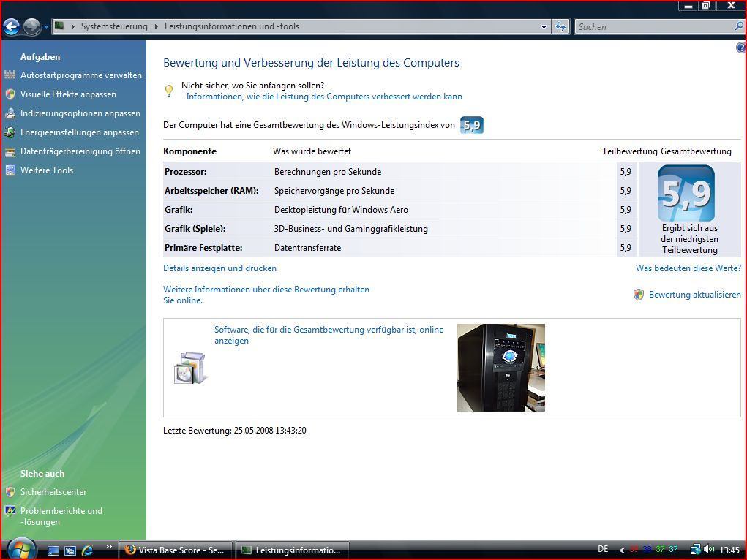
Task: Click the small 5,9 score badge
Action: (x=472, y=125)
